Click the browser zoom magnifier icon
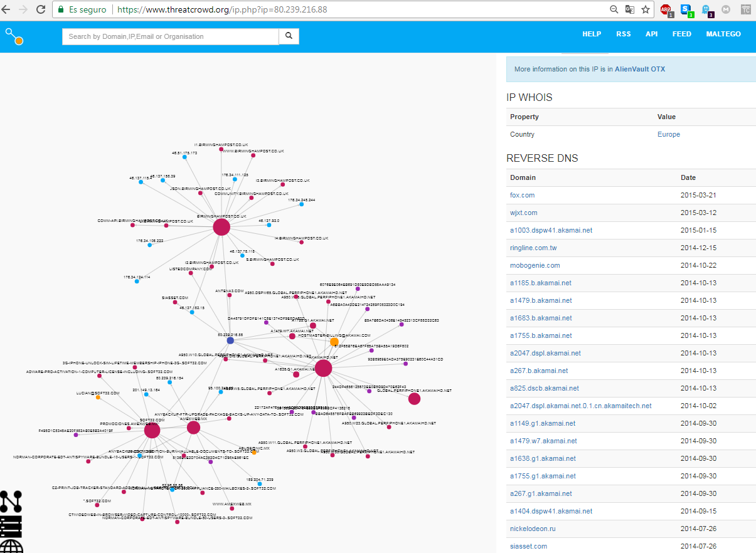Screen dimensions: 756x553 (615, 10)
